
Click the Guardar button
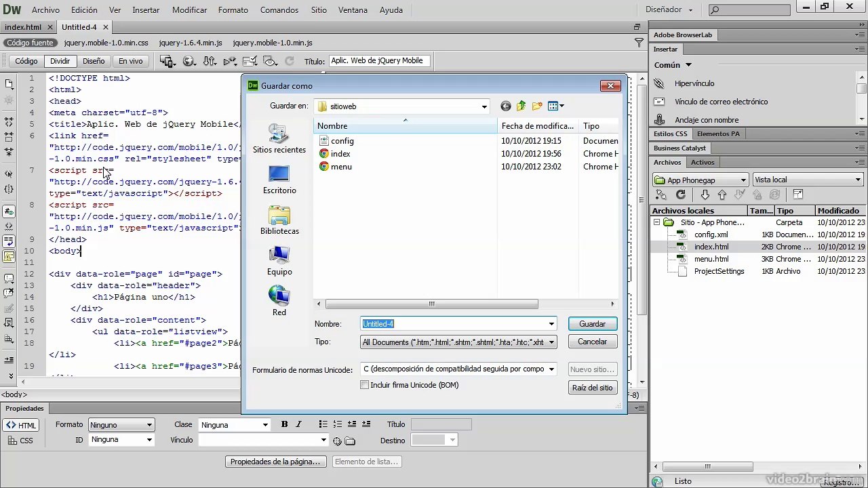pyautogui.click(x=592, y=324)
